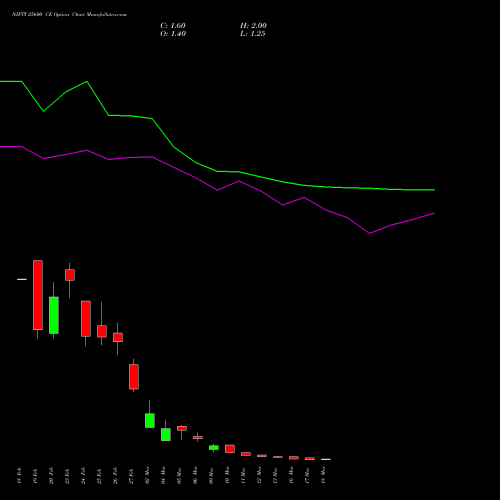This screenshot has width=500, height=500.
Task: Click the tall red candle for 19 Feb
Action: [x=38, y=295]
